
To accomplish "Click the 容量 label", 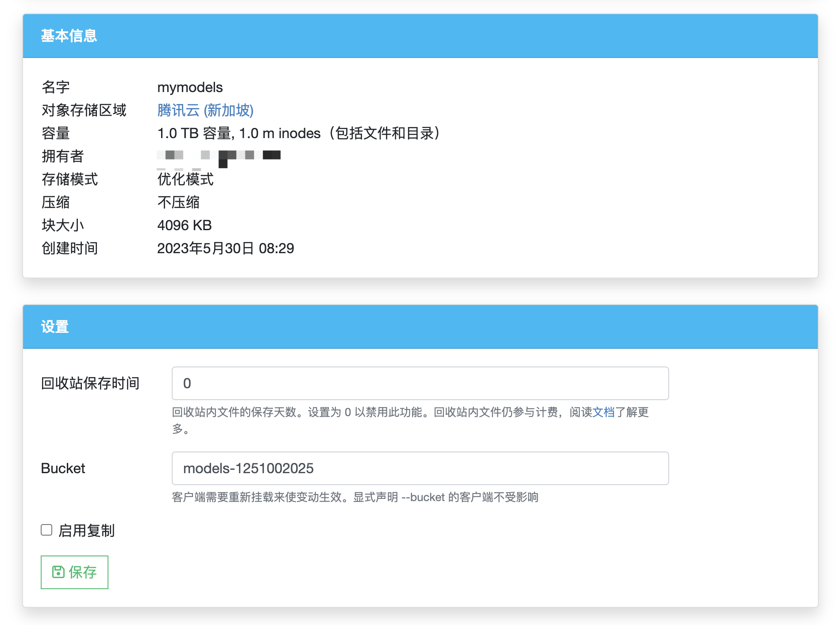I will [x=56, y=133].
